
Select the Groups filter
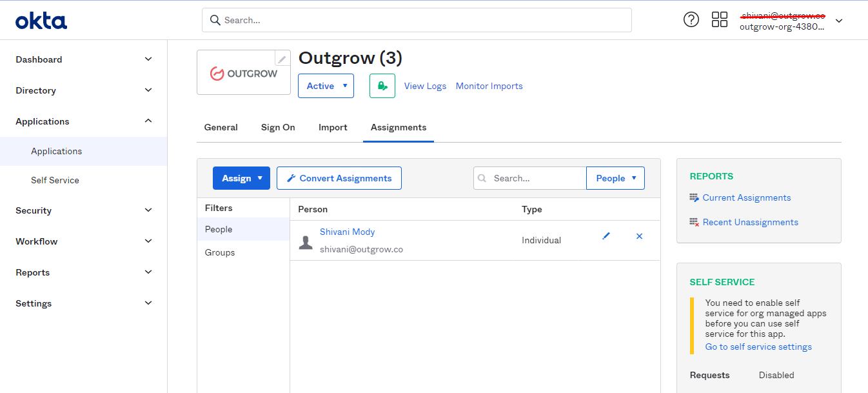tap(243, 252)
